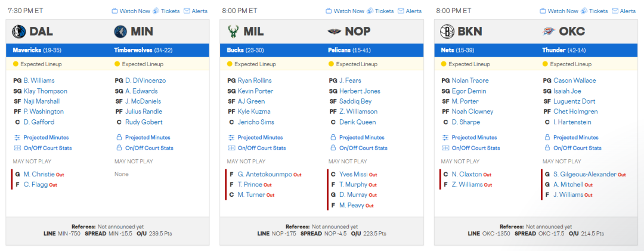Open Klay Thompson's player page
The width and height of the screenshot is (644, 251).
(x=45, y=91)
